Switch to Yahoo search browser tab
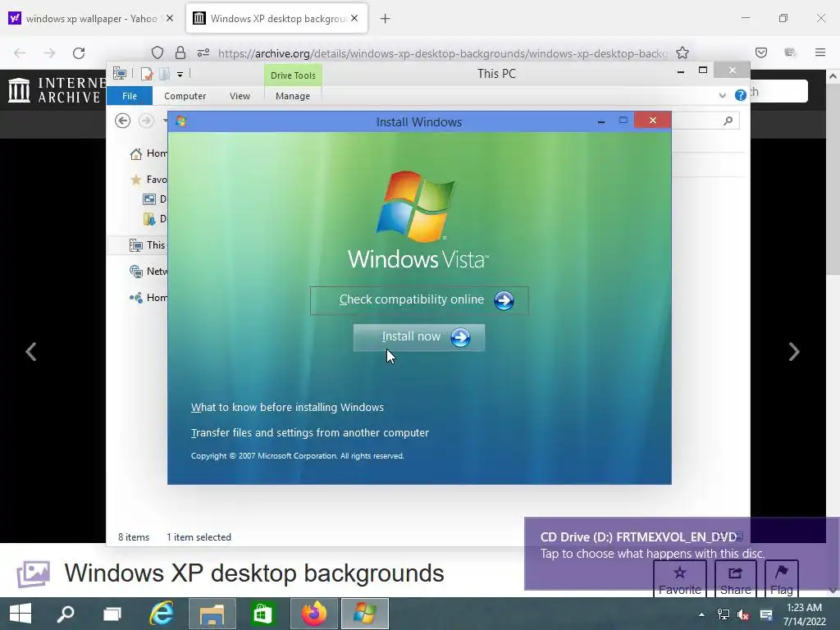The height and width of the screenshot is (630, 840). coord(91,19)
